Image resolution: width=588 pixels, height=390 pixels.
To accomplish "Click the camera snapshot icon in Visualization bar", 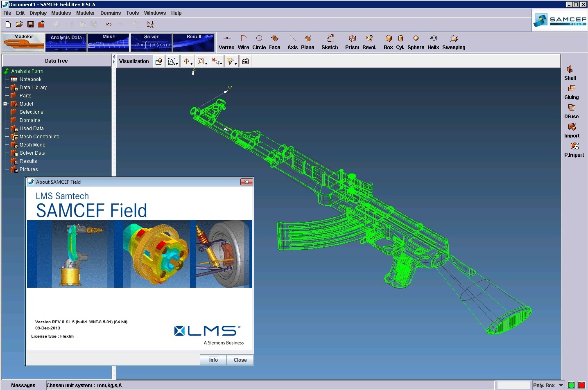I will point(245,61).
